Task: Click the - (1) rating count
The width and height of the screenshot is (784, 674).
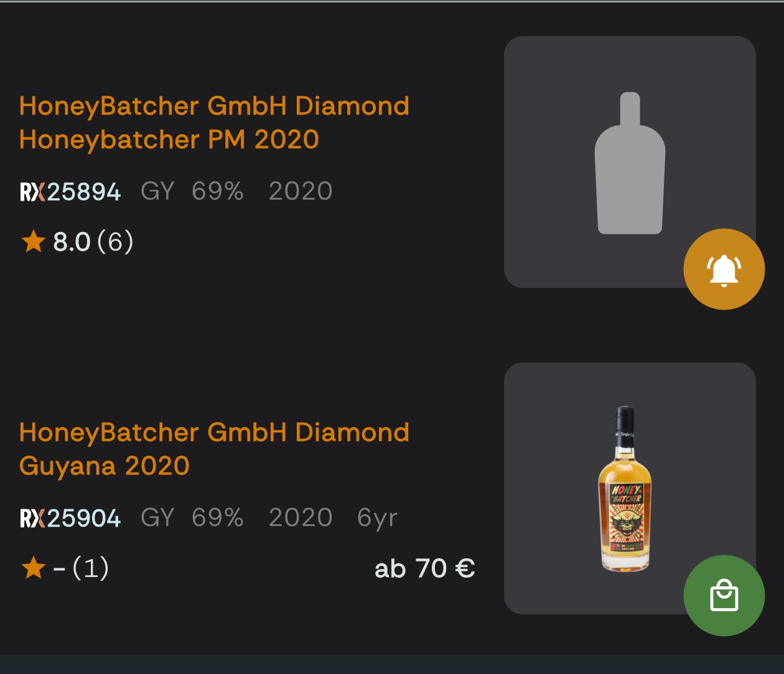Action: coord(82,568)
